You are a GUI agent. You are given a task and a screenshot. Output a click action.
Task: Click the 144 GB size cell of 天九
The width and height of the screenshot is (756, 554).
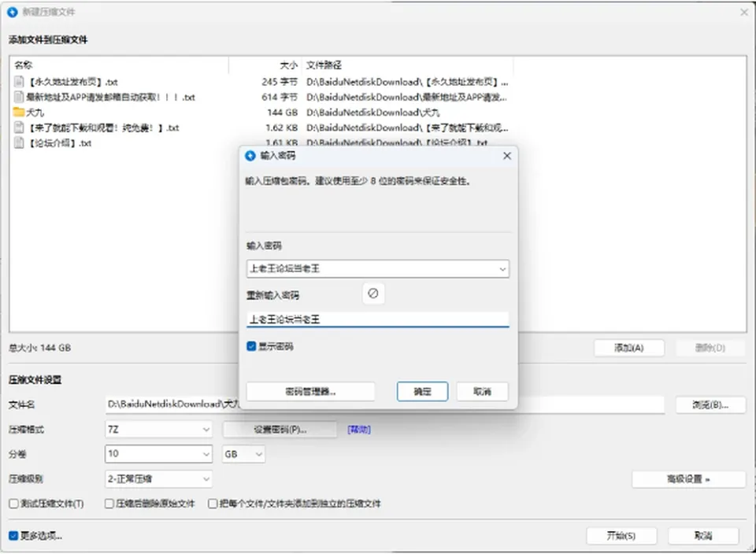click(283, 113)
